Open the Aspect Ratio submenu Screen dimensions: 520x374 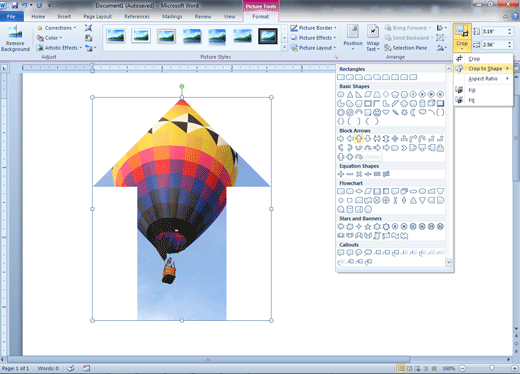coord(483,79)
